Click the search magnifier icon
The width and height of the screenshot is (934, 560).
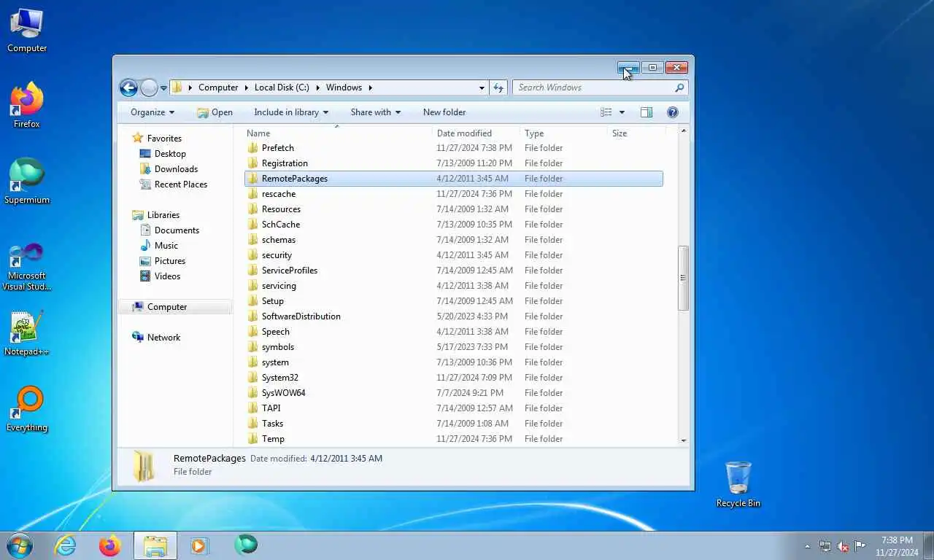pyautogui.click(x=679, y=87)
